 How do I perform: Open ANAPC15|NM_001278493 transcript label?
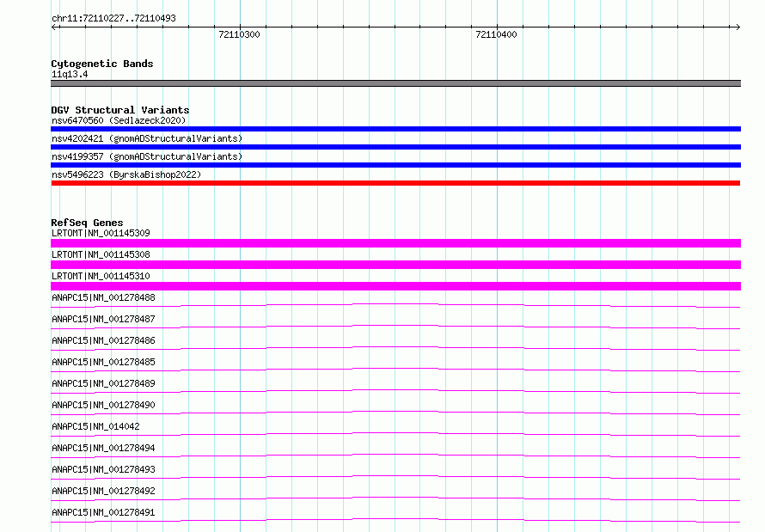click(x=103, y=469)
